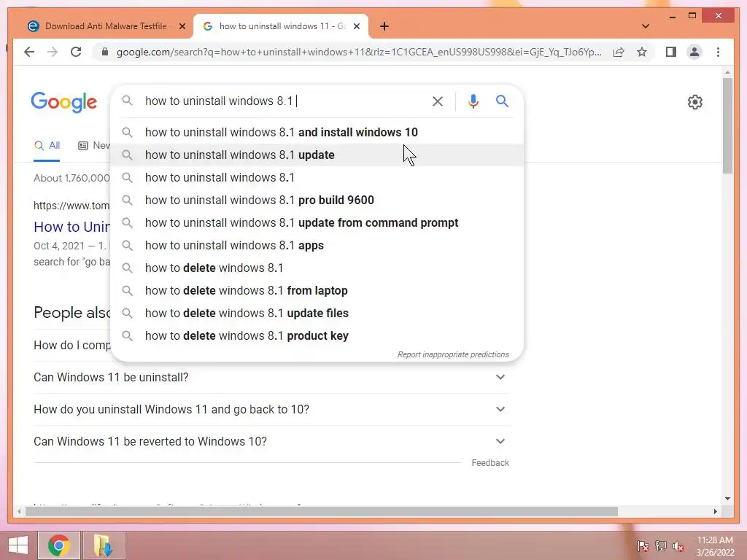The width and height of the screenshot is (747, 560).
Task: Click the muted volume tray icon
Action: 678,545
